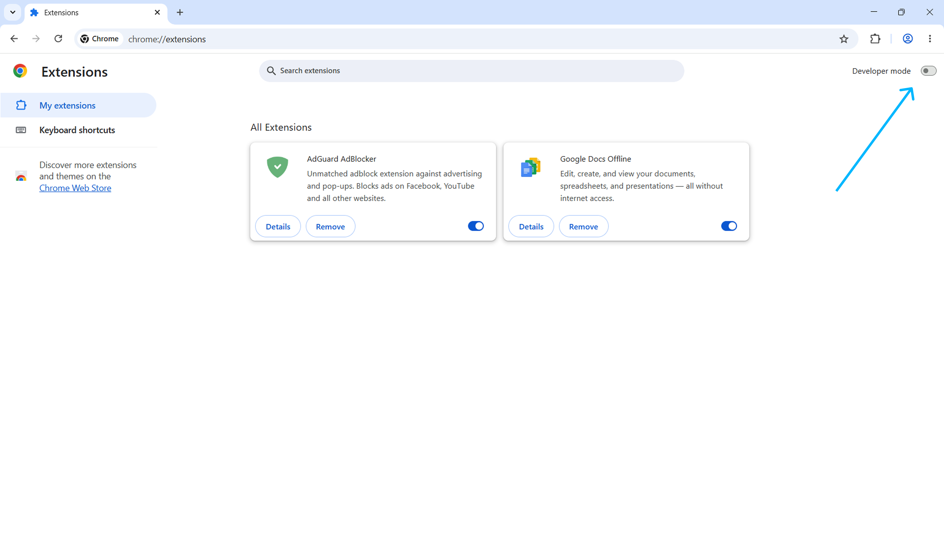Screen dimensions: 944x560
Task: Expand the tab search dropdown arrow
Action: tap(12, 12)
